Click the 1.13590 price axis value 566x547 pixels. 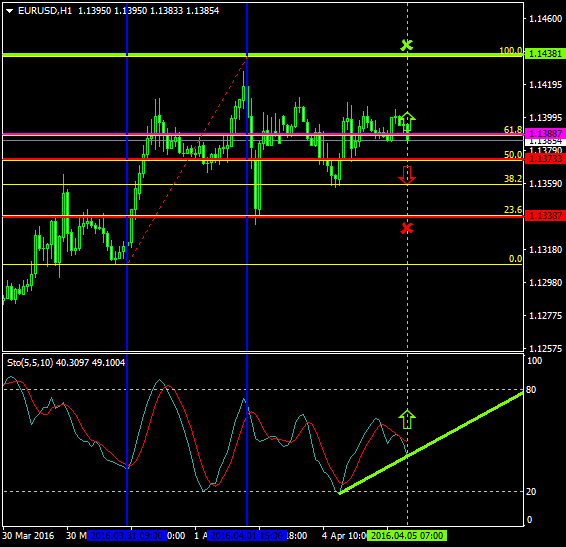point(545,184)
